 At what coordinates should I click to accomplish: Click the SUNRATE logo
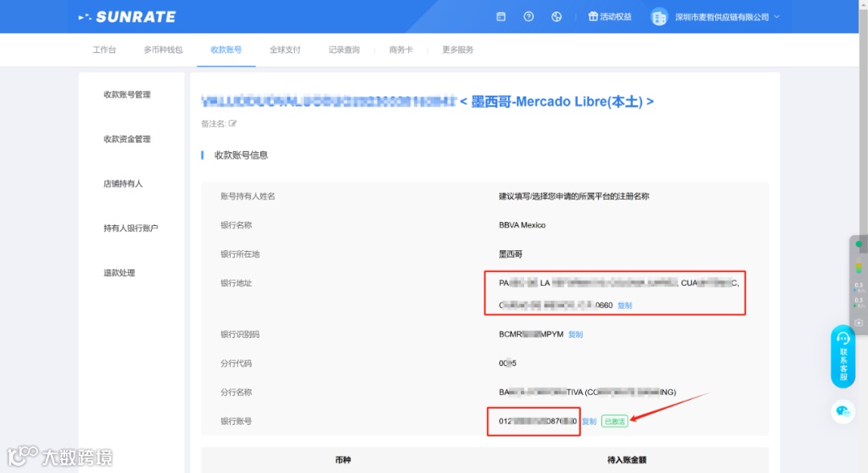coord(127,17)
